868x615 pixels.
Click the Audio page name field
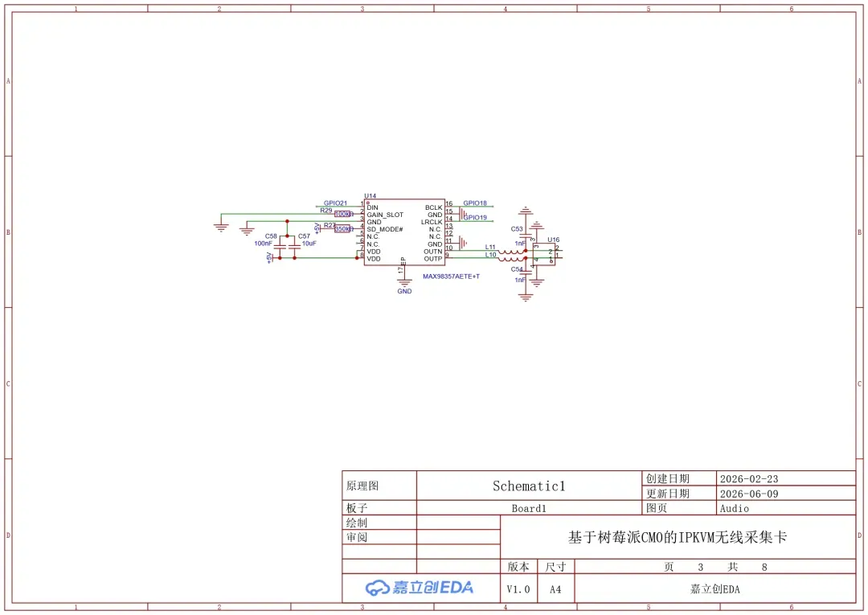tap(786, 508)
